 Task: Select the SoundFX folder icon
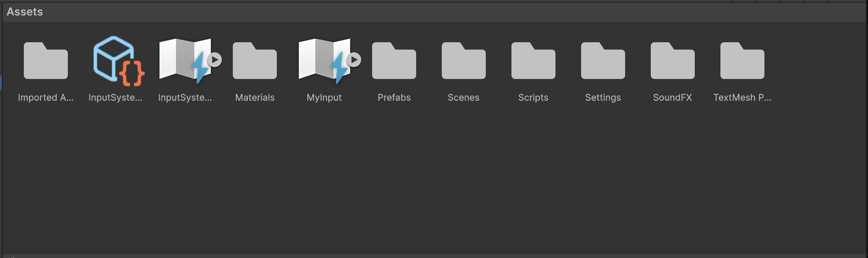point(673,61)
